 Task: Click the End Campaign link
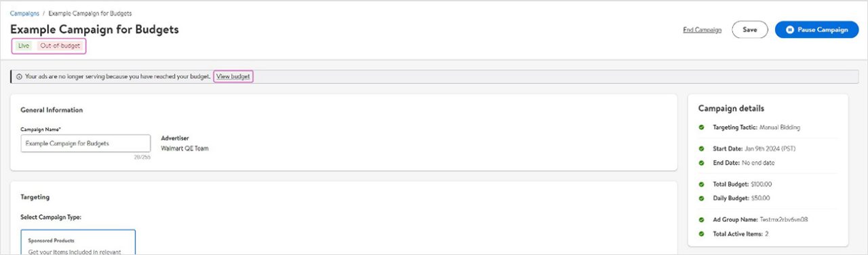(x=702, y=30)
